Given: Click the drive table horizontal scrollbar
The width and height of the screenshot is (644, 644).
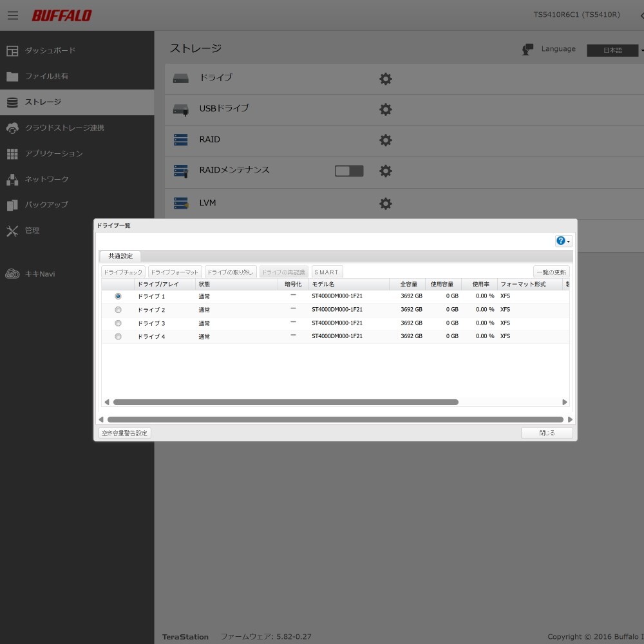Looking at the screenshot, I should tap(285, 402).
